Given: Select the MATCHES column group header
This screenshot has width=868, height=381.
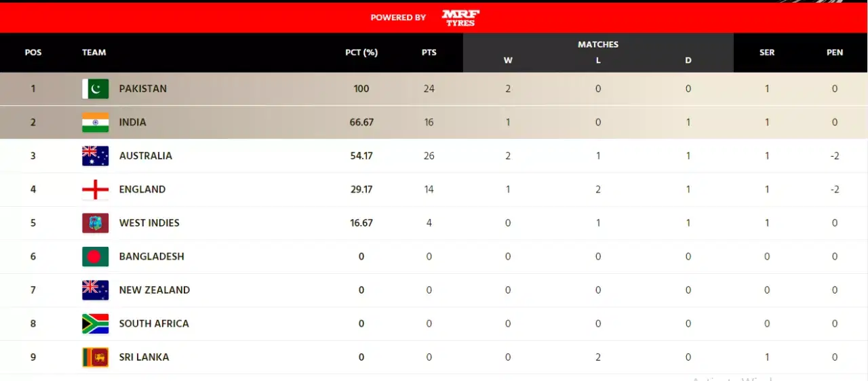Looking at the screenshot, I should point(598,44).
